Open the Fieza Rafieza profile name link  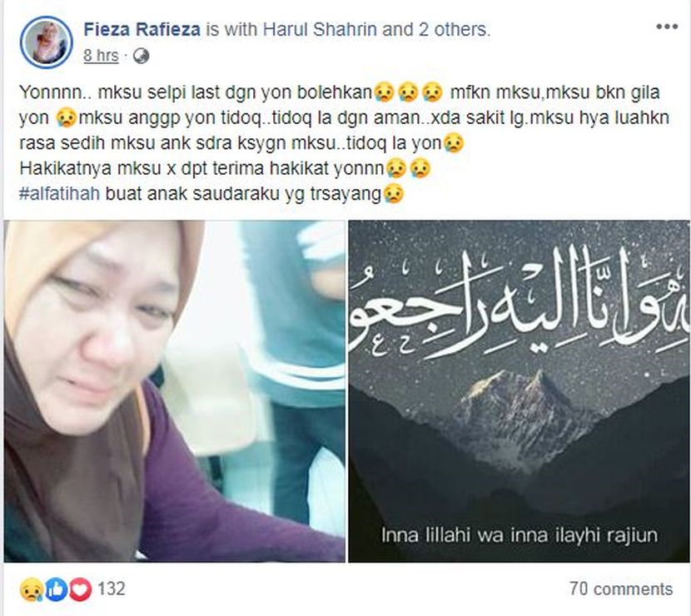click(x=142, y=29)
